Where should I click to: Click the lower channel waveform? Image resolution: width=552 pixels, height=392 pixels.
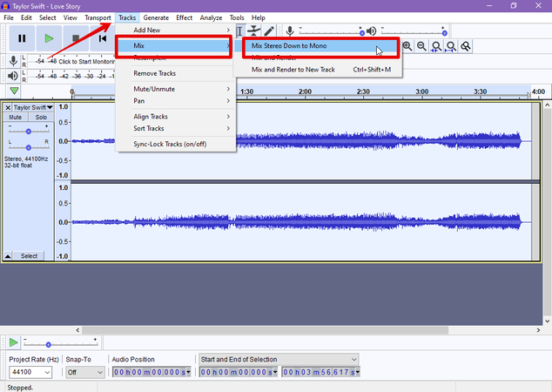coord(301,222)
